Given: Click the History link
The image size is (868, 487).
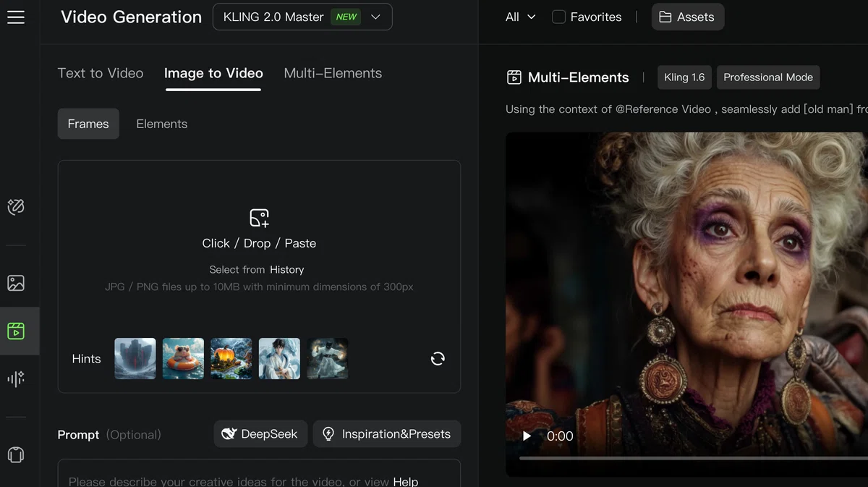Looking at the screenshot, I should tap(287, 269).
